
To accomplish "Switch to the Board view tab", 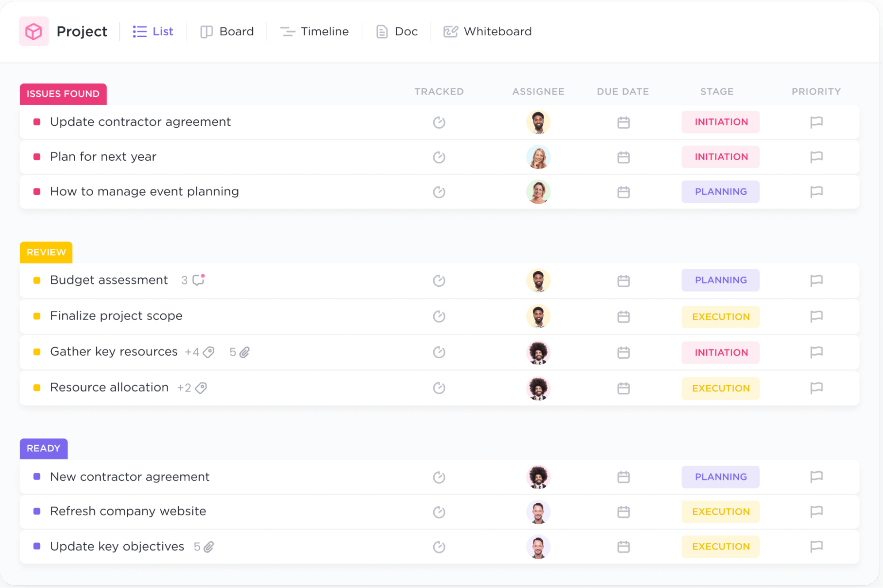I will pos(227,31).
